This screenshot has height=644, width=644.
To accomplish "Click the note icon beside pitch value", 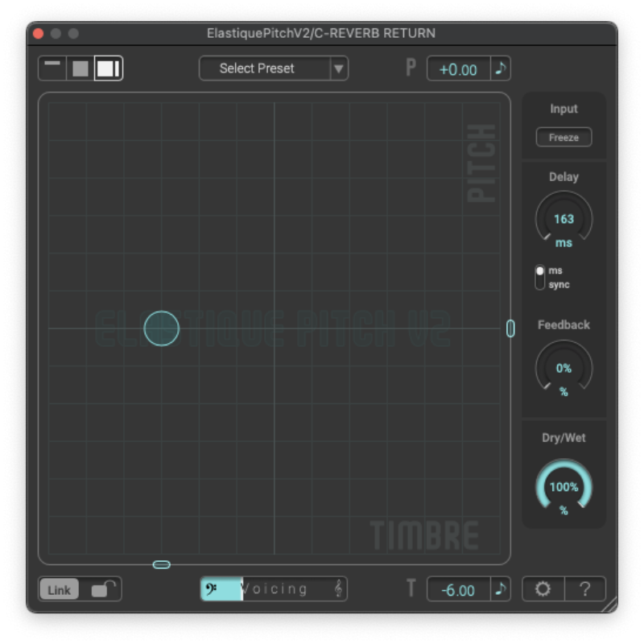I will 501,68.
